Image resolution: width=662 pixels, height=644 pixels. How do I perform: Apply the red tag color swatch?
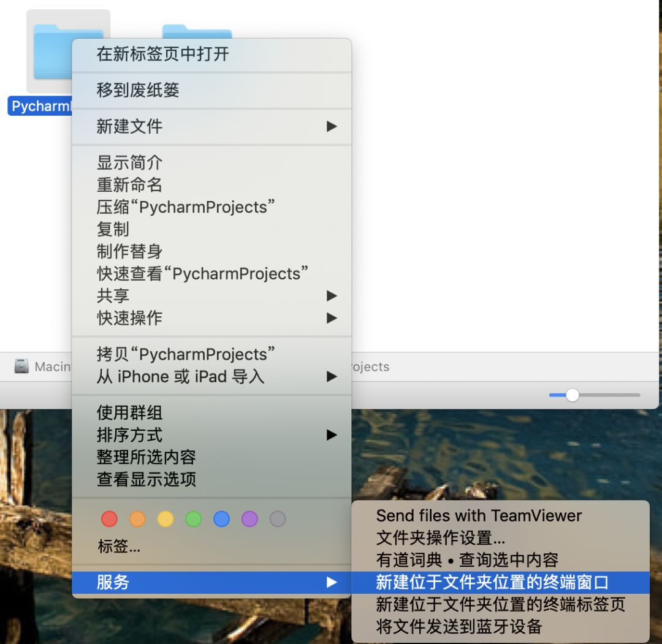click(x=109, y=518)
